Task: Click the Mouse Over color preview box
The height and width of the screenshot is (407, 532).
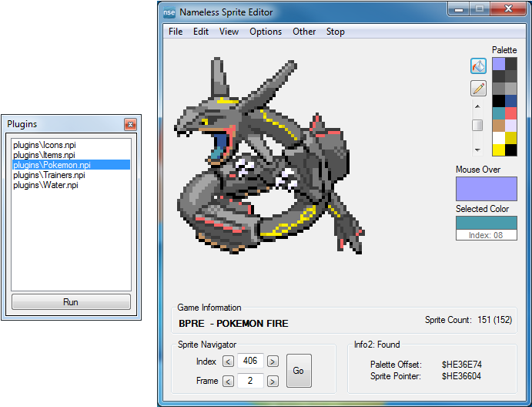Action: 487,189
